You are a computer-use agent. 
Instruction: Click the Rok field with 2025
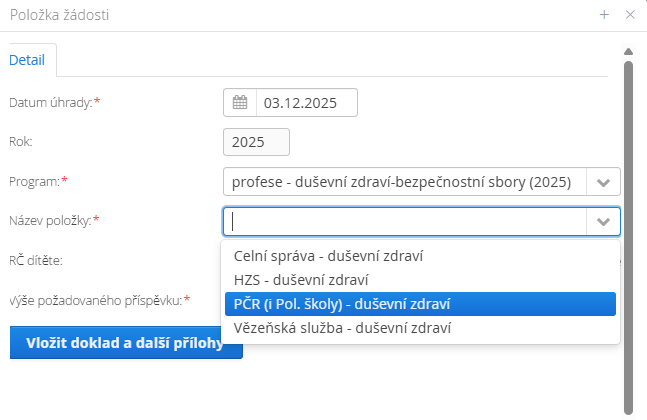256,142
